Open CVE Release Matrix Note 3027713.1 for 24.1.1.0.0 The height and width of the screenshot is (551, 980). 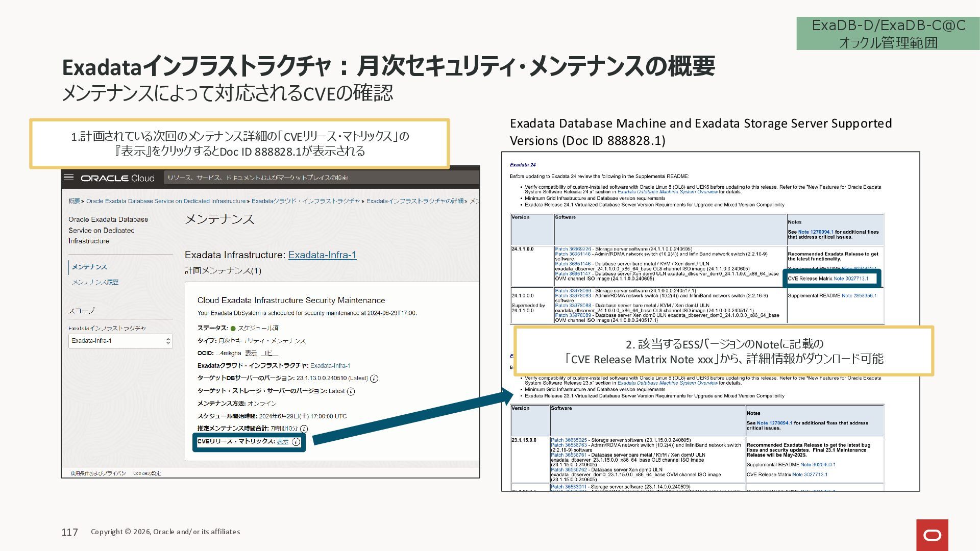(851, 279)
